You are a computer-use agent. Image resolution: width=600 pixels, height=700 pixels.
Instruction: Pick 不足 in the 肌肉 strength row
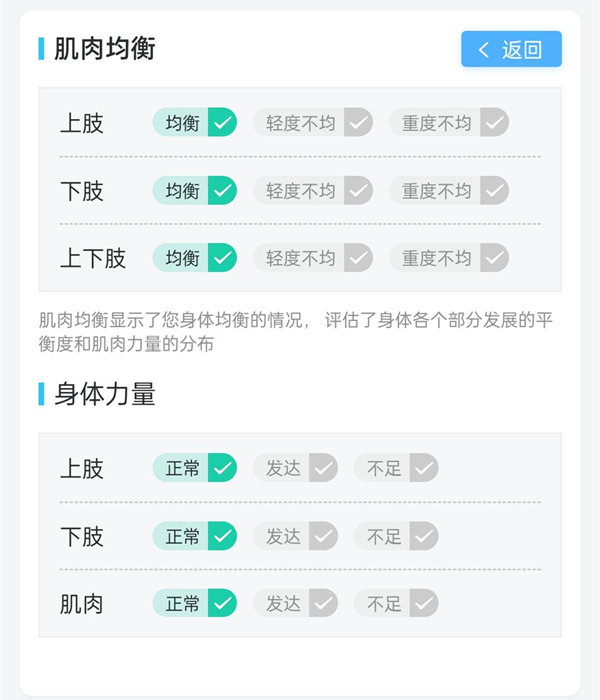click(396, 603)
